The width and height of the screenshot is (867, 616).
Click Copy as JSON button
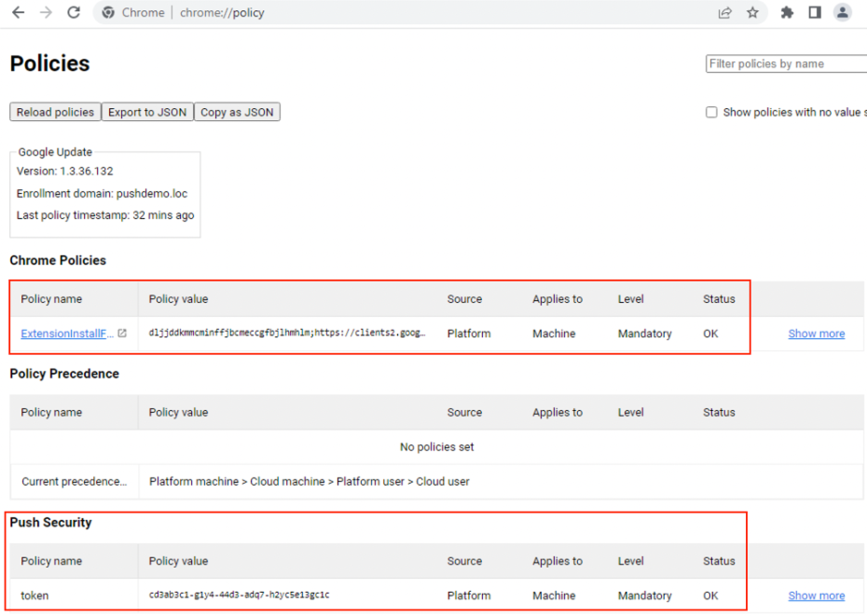coord(237,112)
